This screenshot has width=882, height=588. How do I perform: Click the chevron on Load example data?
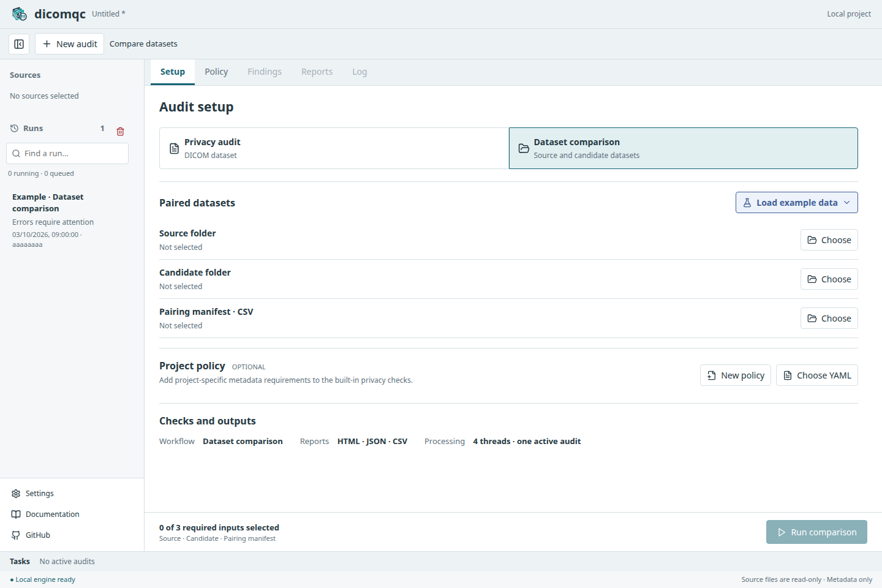847,203
